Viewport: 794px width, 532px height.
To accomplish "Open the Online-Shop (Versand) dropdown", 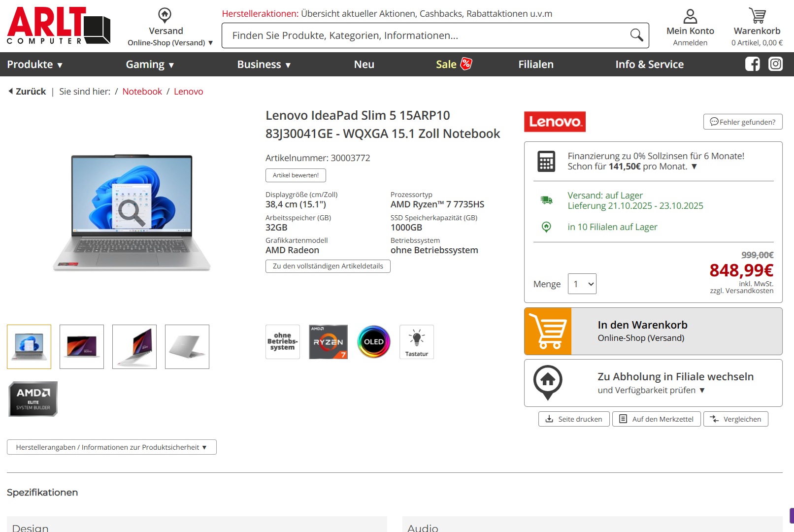I will coord(170,43).
